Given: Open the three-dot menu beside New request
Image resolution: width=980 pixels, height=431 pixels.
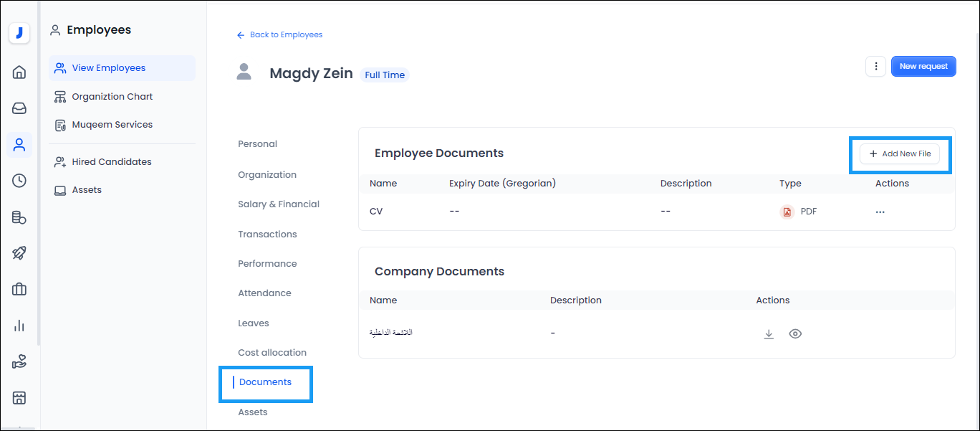Looking at the screenshot, I should [x=875, y=66].
